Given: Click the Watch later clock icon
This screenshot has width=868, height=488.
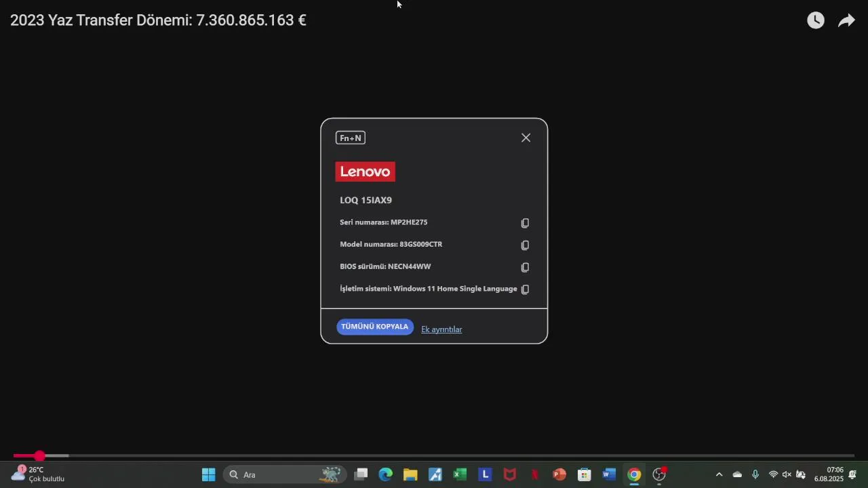Looking at the screenshot, I should (816, 20).
